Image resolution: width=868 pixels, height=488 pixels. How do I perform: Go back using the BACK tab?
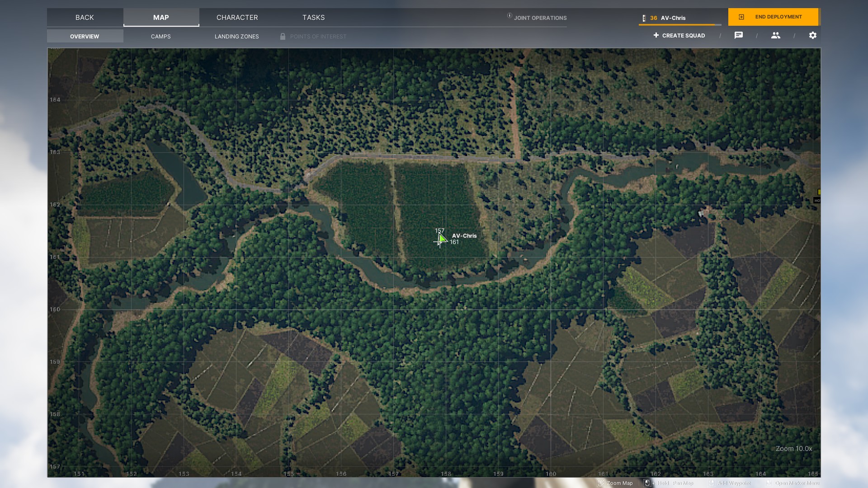pos(85,17)
